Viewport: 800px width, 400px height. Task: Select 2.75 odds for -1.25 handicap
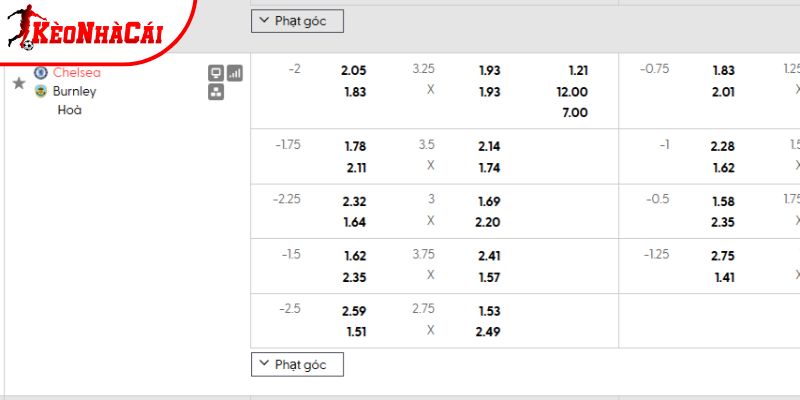[722, 256]
